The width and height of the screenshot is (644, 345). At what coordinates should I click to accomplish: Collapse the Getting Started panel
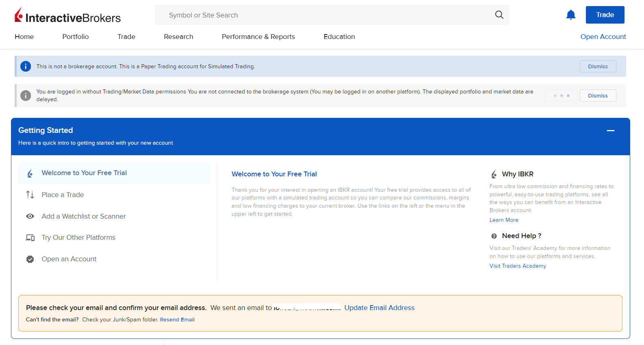click(x=610, y=130)
